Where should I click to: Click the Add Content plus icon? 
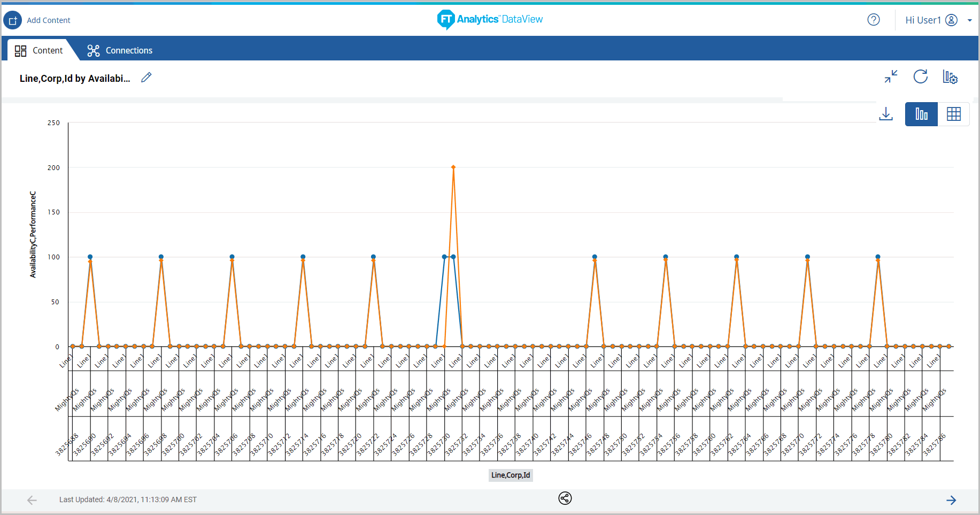point(13,20)
